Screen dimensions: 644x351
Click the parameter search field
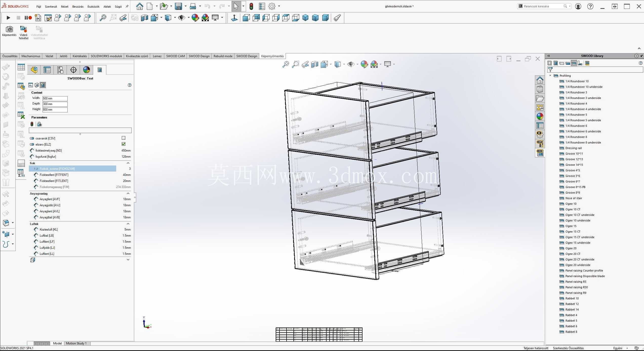click(x=80, y=130)
